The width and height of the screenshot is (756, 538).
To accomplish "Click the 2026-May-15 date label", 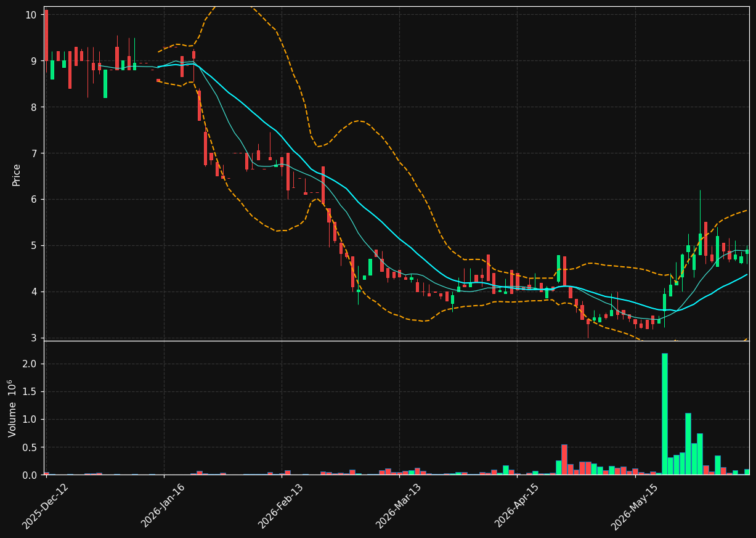I will pyautogui.click(x=635, y=505).
